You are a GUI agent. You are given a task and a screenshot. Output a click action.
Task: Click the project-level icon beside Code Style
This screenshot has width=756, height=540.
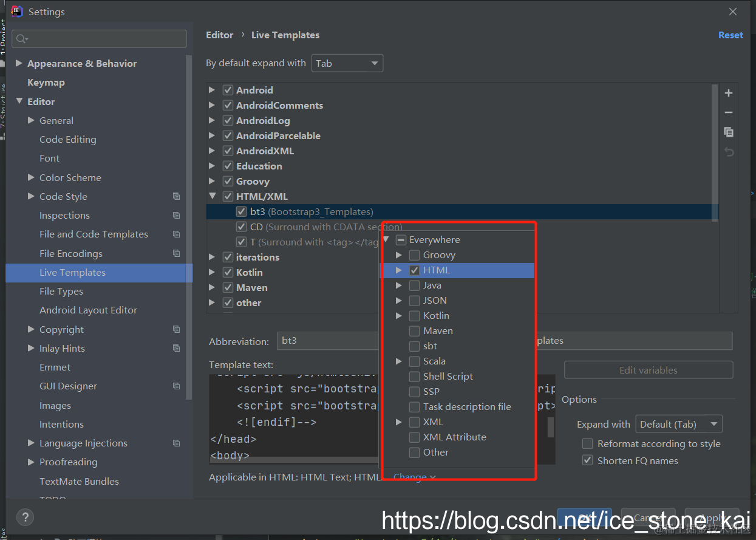[176, 196]
